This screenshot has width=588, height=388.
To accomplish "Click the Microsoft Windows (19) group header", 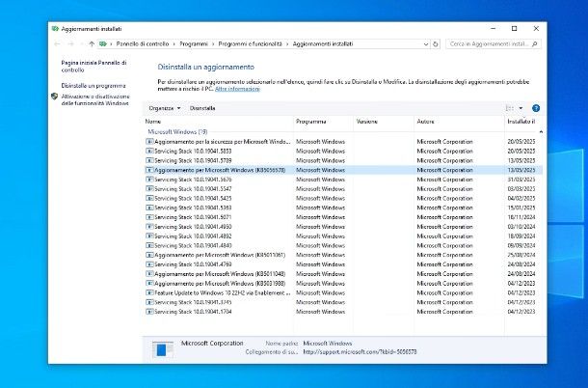I will pyautogui.click(x=177, y=132).
